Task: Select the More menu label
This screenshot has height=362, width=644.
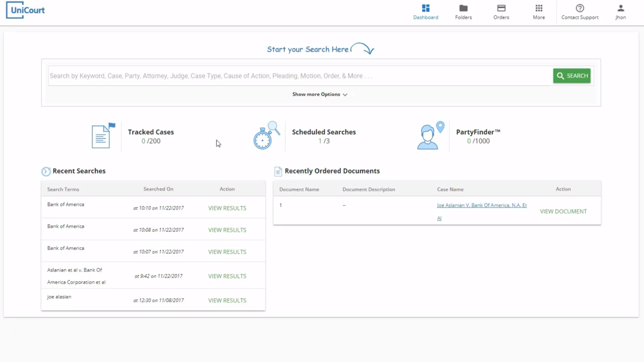Action: click(x=539, y=17)
